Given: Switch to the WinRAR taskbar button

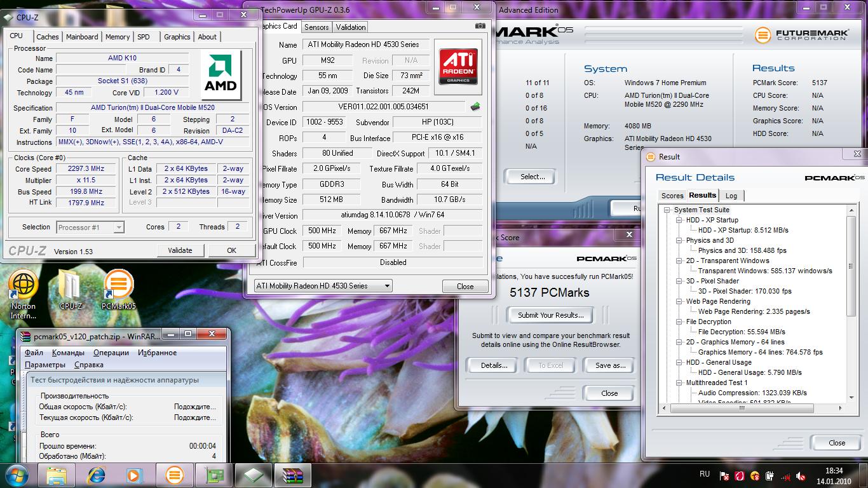Looking at the screenshot, I should coord(292,475).
